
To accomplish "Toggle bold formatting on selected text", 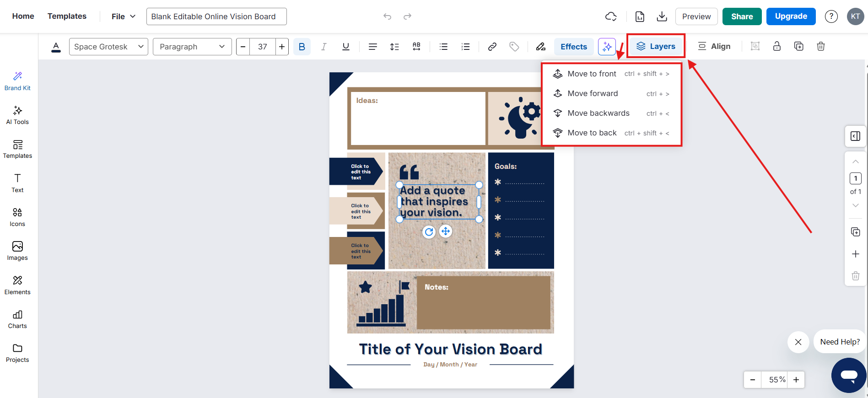I will pos(302,47).
